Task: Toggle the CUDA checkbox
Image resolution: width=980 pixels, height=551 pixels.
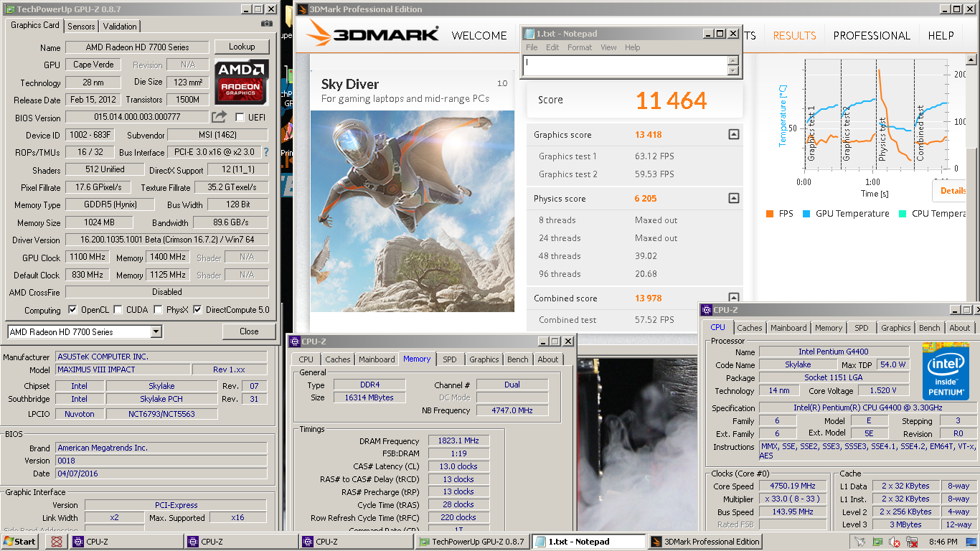Action: (118, 310)
